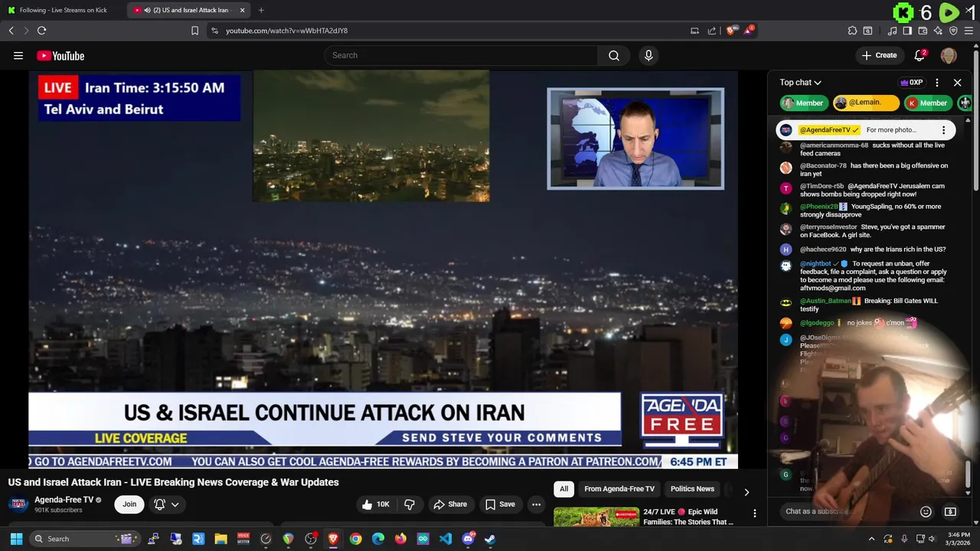This screenshot has width=980, height=551.
Task: Open the @Austin_Batman chat author name
Action: 825,301
